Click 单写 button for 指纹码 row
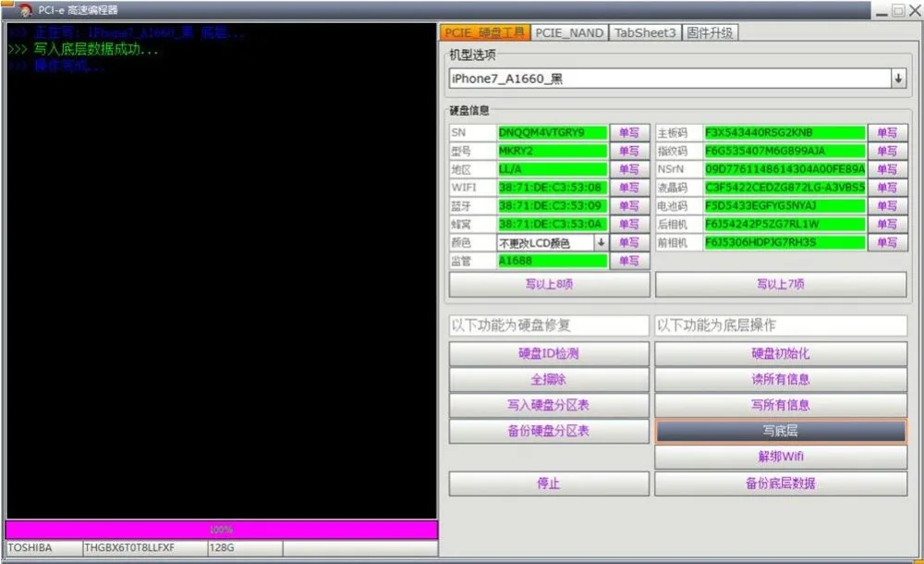This screenshot has width=924, height=564. (x=887, y=151)
